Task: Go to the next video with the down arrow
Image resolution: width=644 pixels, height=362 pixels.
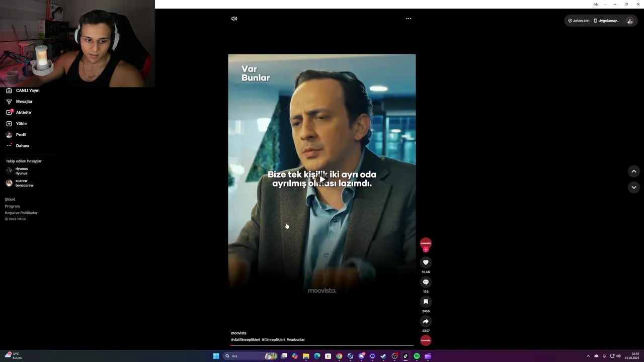Action: point(634,187)
